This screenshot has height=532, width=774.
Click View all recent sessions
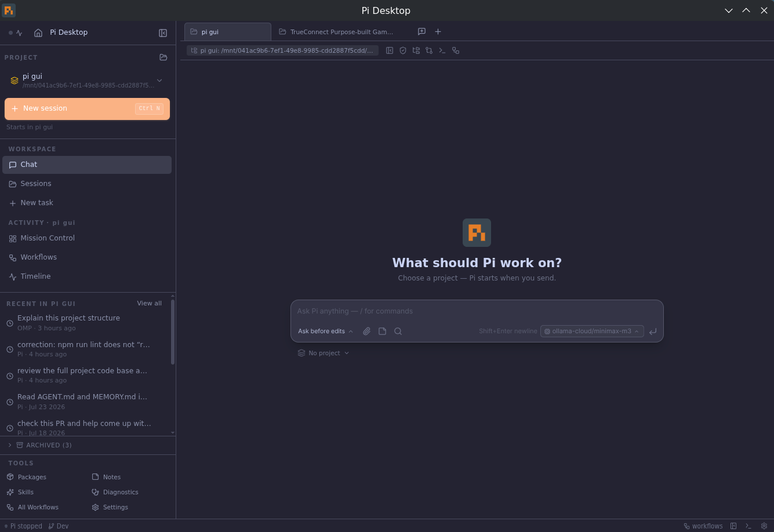pos(150,304)
